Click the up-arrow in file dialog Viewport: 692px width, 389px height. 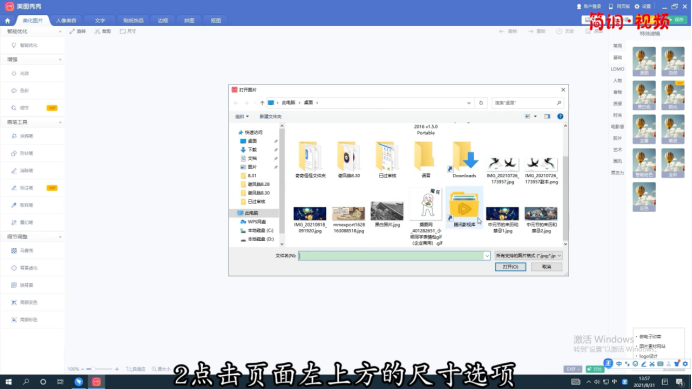pos(262,103)
